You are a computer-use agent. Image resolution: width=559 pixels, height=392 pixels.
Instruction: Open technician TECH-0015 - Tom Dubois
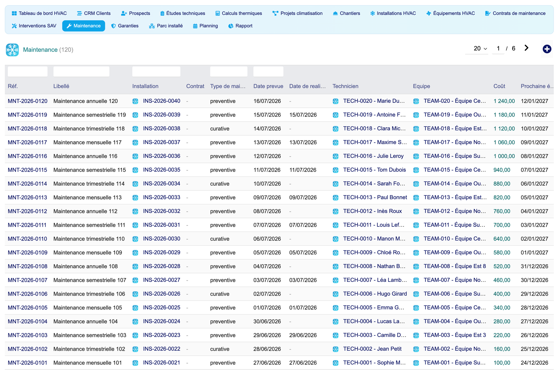coord(374,170)
